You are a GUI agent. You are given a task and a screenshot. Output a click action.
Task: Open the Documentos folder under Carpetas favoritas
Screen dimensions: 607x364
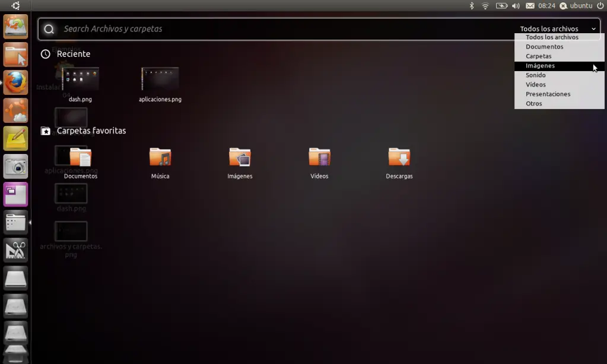pyautogui.click(x=81, y=158)
